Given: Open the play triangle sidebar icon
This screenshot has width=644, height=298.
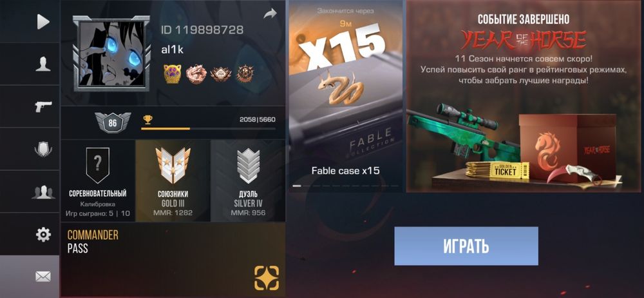Looking at the screenshot, I should tap(43, 21).
